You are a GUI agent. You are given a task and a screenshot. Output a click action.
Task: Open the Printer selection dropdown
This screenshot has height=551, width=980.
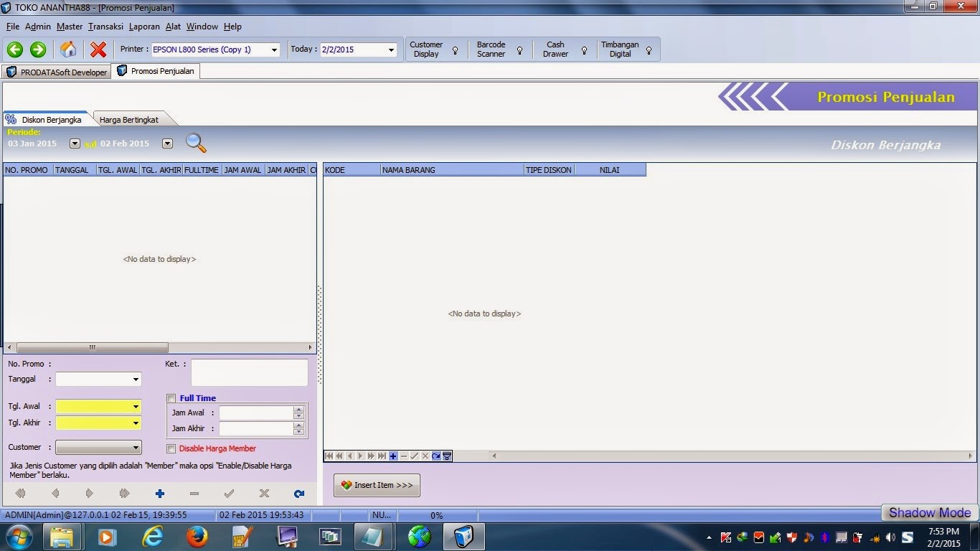click(274, 50)
